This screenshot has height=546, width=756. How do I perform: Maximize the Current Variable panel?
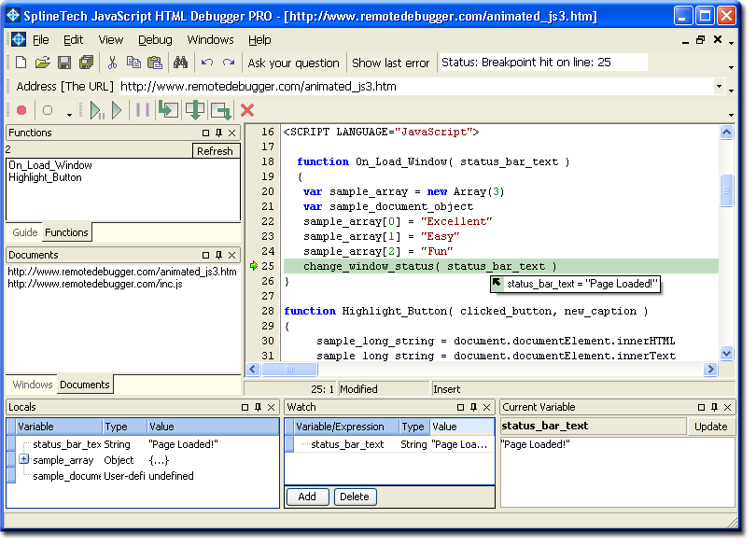click(702, 407)
